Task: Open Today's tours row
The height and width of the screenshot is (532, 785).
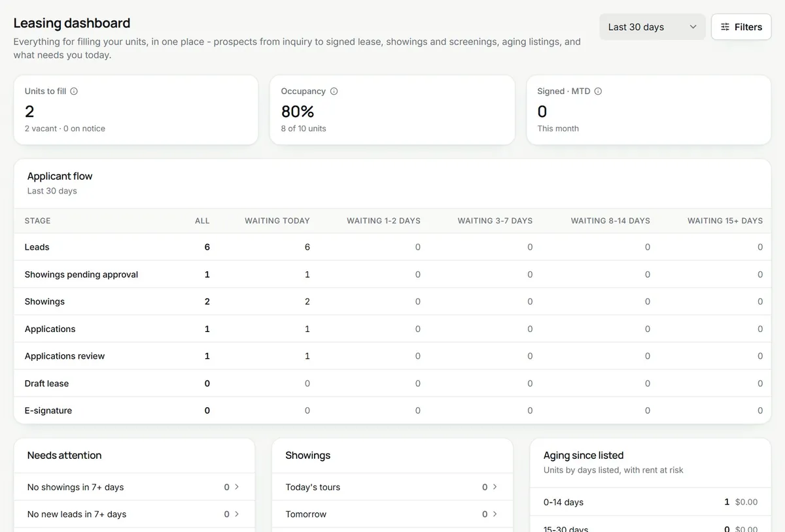Action: click(x=392, y=487)
